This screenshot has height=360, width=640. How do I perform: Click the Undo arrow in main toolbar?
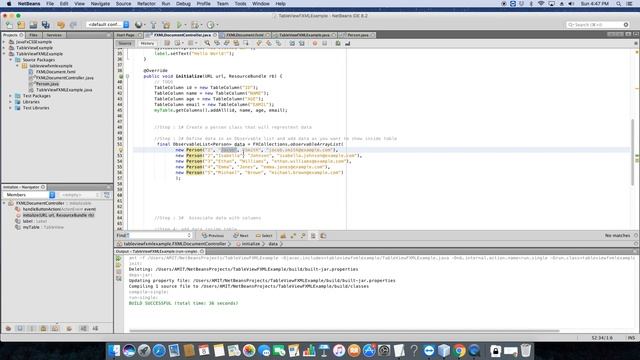[x=61, y=25]
